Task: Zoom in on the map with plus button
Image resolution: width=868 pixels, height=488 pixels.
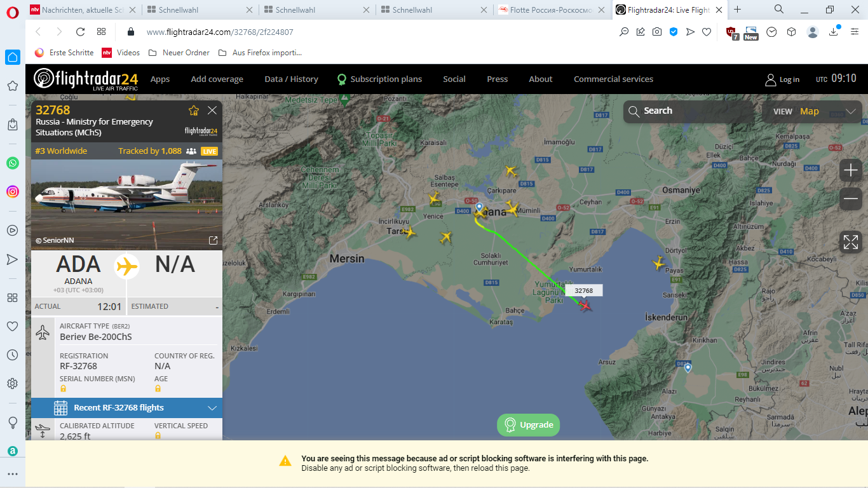Action: pos(850,170)
